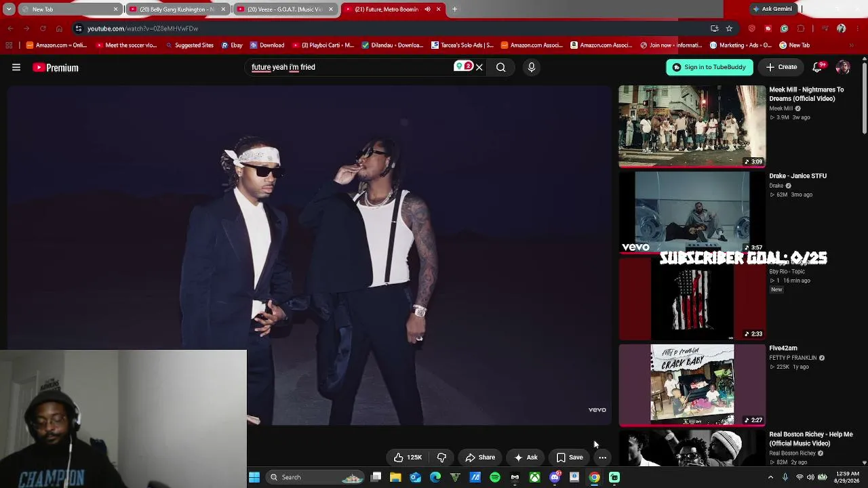Open Real Boston Richey - Help Me title
This screenshot has height=488, width=868.
tap(810, 439)
